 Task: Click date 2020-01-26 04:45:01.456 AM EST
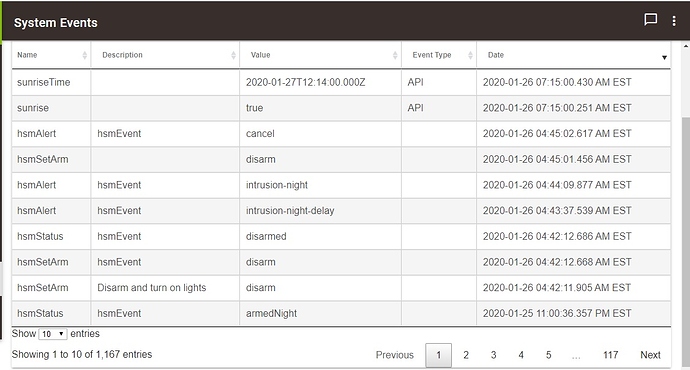click(557, 159)
